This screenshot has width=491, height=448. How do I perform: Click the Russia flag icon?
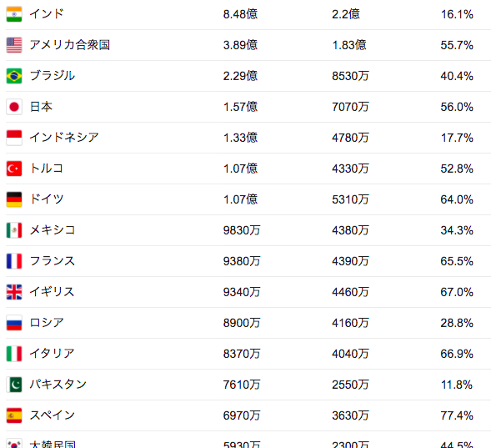[x=14, y=323]
